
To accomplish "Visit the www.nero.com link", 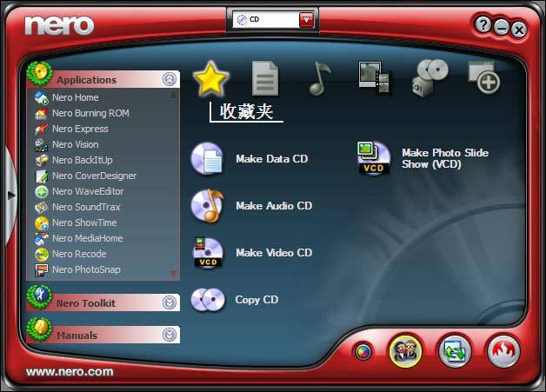I will coord(70,372).
